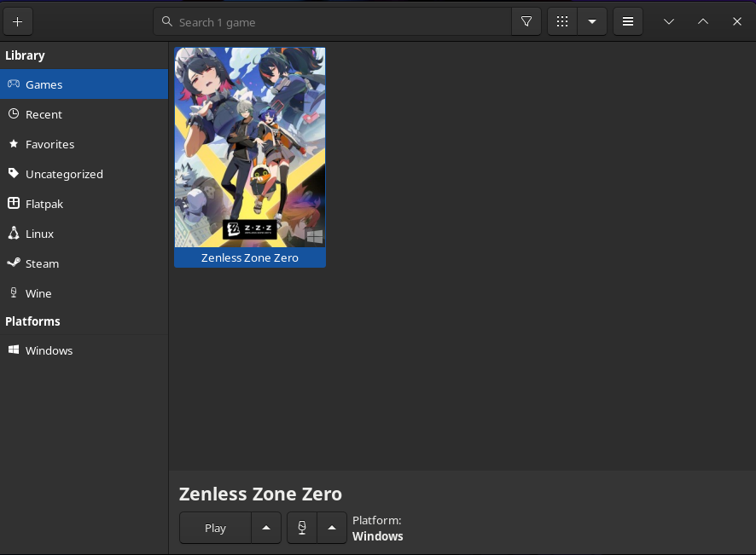Click the Zenless Zone Zero cover art
This screenshot has width=756, height=555.
[249, 147]
